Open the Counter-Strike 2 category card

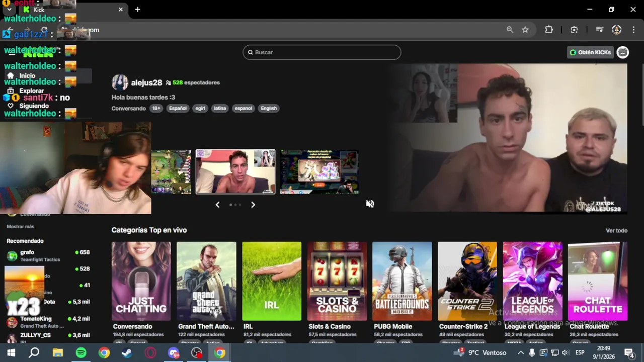pos(467,281)
